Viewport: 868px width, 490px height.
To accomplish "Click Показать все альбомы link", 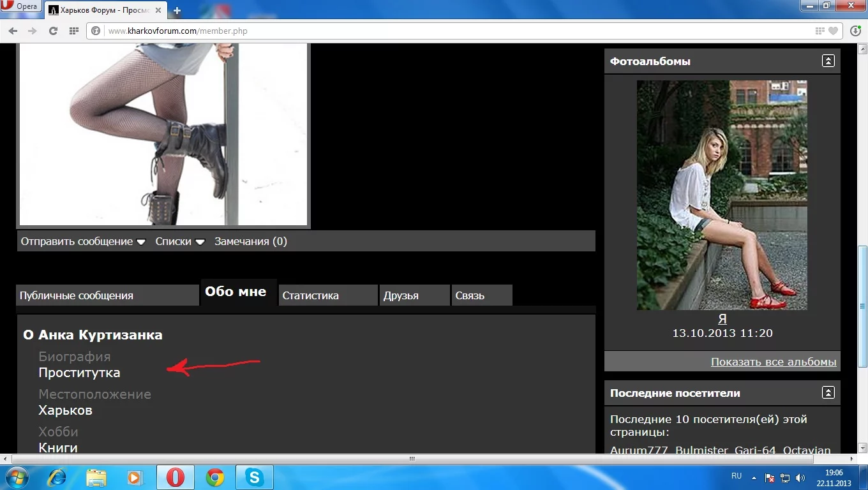I will (774, 362).
